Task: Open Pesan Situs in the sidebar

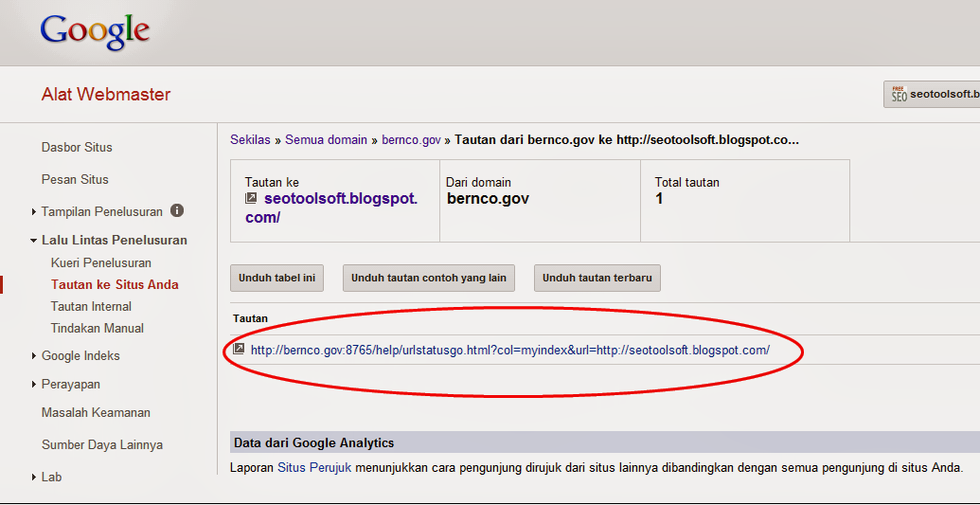Action: (75, 180)
